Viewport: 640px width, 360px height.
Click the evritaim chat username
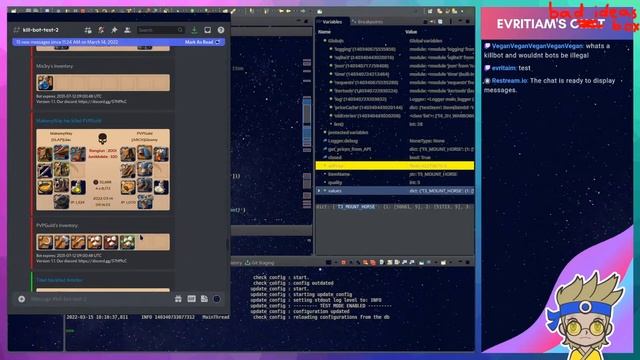coord(504,68)
